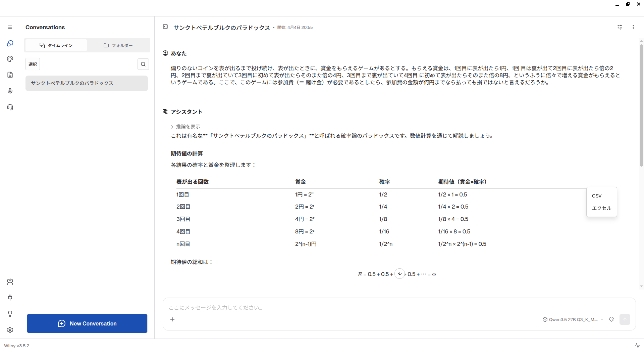The image size is (644, 352).
Task: Open the scratchpad document icon
Action: (10, 75)
